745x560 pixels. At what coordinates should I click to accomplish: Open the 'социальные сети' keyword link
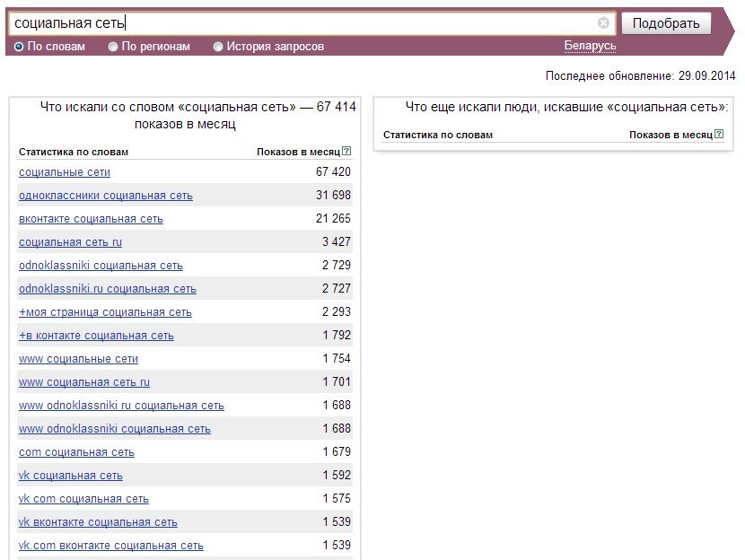65,172
